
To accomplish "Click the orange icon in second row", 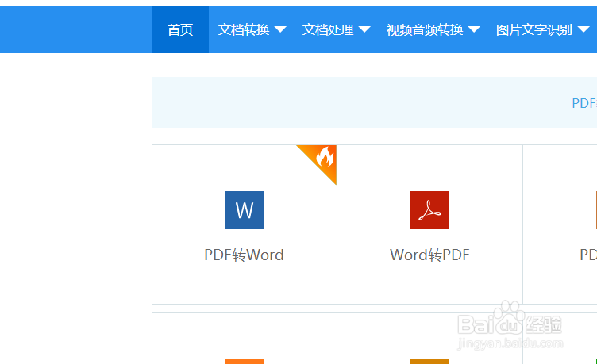I will coord(245,362).
